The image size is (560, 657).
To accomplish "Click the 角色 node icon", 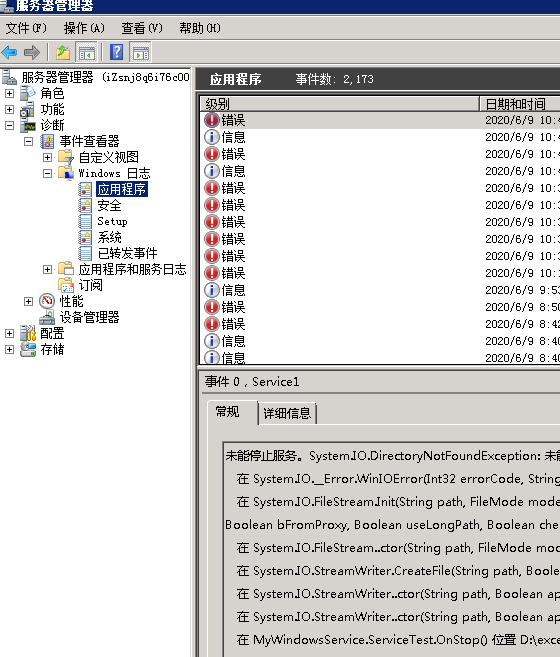I will [x=28, y=93].
